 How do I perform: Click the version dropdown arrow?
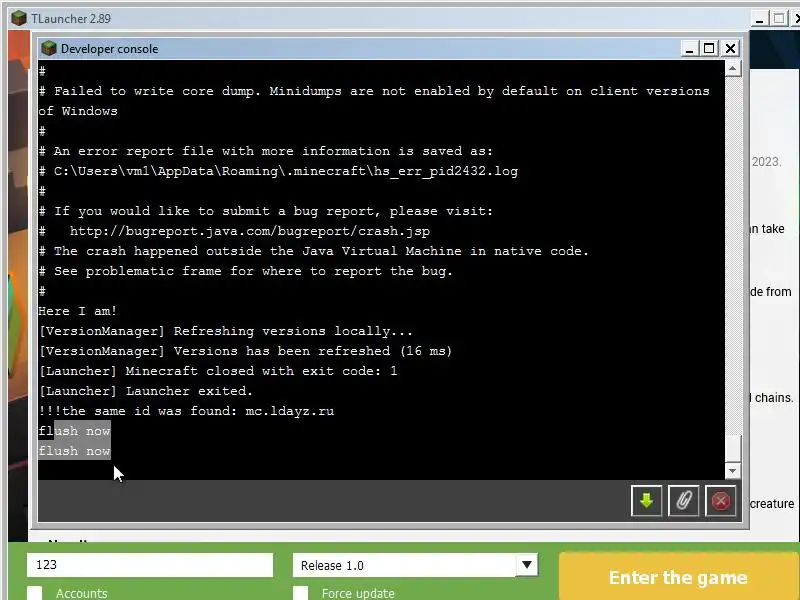(527, 565)
